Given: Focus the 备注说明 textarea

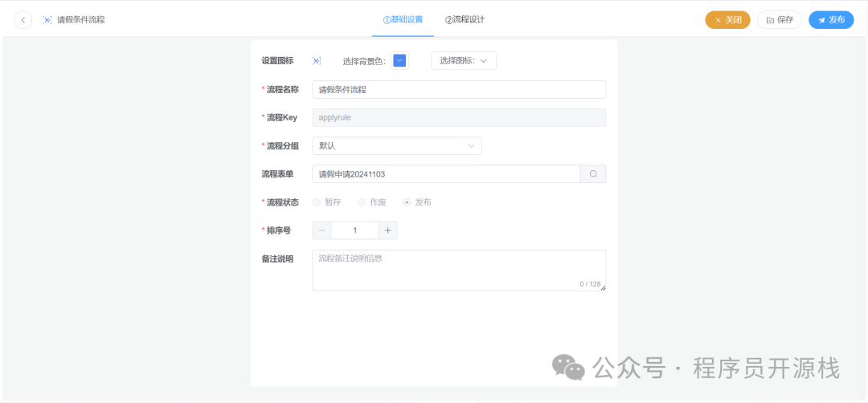Looking at the screenshot, I should pyautogui.click(x=459, y=271).
